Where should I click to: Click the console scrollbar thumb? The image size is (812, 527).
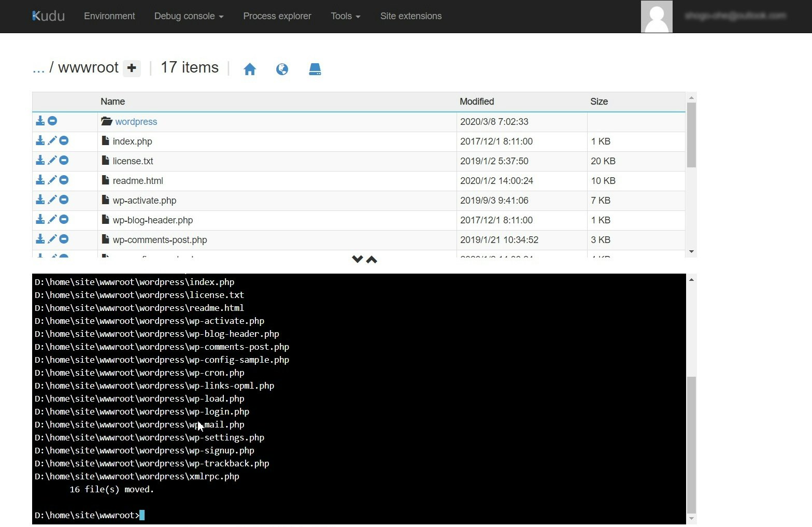click(x=691, y=445)
